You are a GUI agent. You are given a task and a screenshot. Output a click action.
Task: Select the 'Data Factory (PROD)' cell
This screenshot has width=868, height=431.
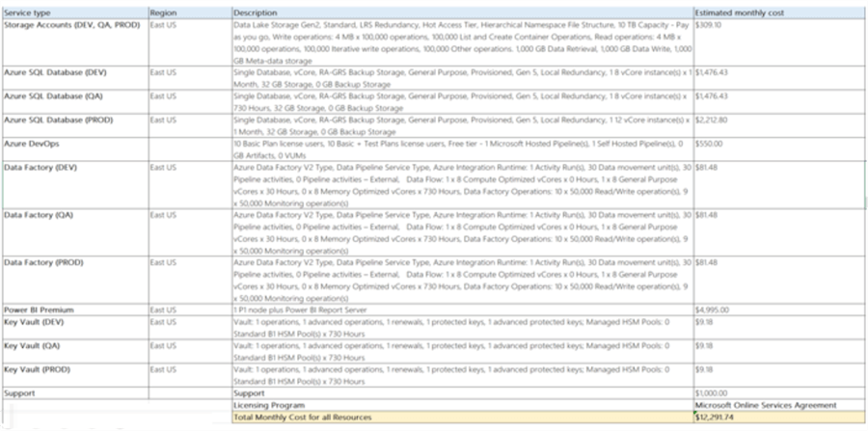point(75,280)
